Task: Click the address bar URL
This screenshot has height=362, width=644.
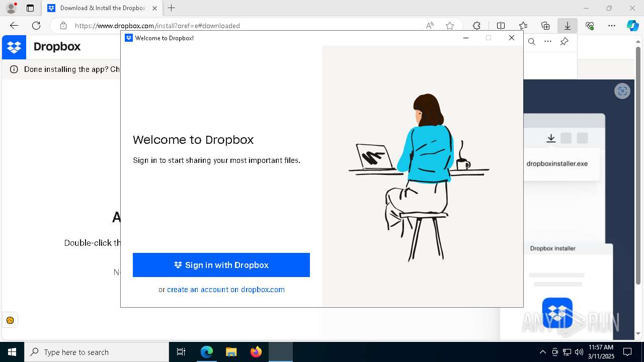Action: (x=157, y=26)
